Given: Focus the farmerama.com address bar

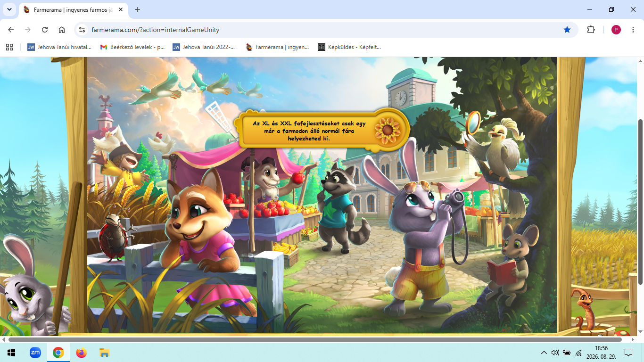Looking at the screenshot, I should pos(325,30).
